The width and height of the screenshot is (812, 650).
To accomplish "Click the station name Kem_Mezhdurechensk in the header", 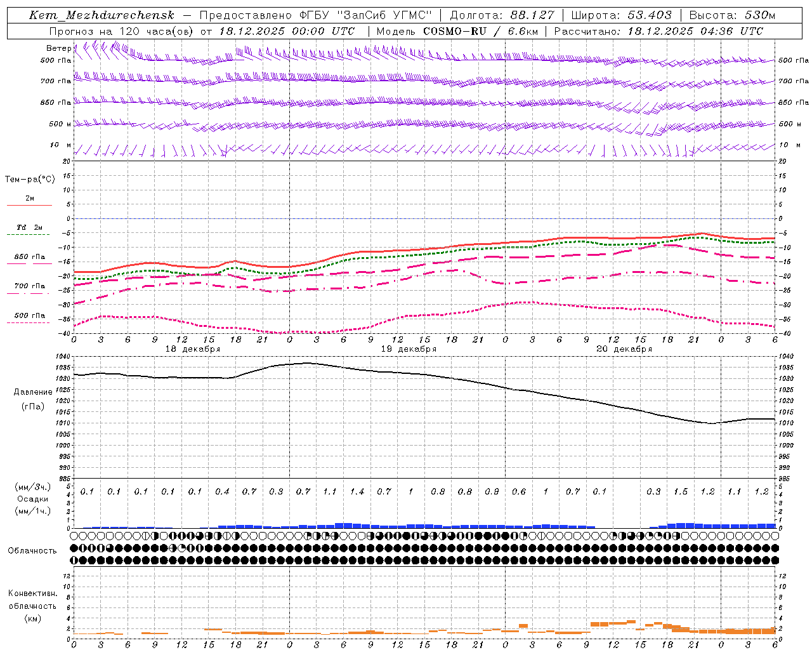I will tap(101, 15).
